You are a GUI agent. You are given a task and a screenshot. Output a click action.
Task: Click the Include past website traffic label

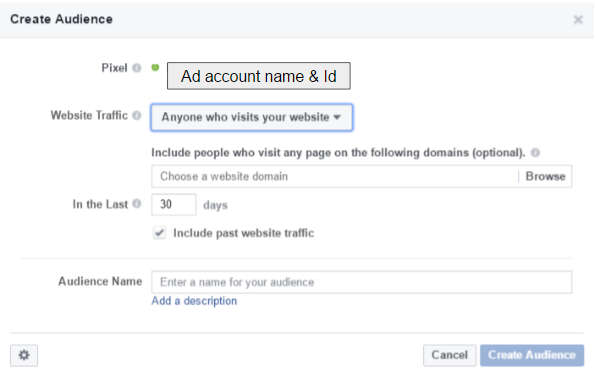244,233
